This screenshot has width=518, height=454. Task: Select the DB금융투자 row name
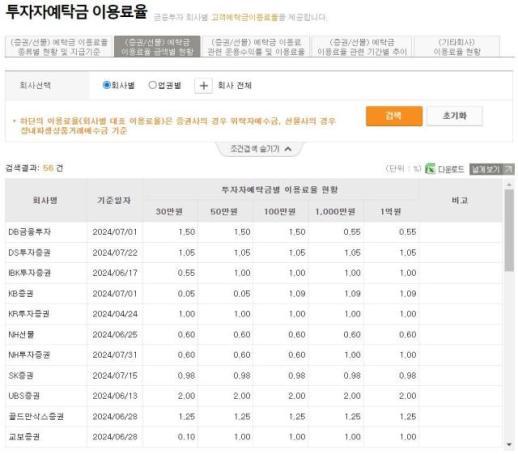tap(30, 232)
